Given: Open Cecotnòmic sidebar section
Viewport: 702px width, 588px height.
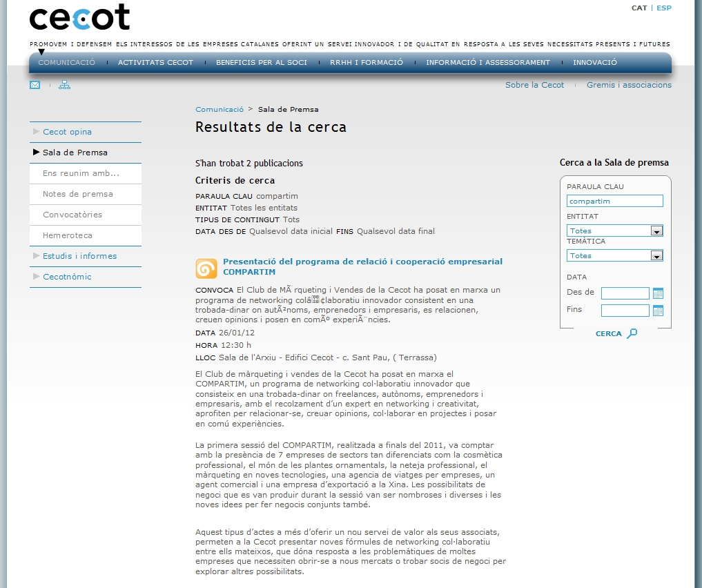Looking at the screenshot, I should (x=67, y=277).
